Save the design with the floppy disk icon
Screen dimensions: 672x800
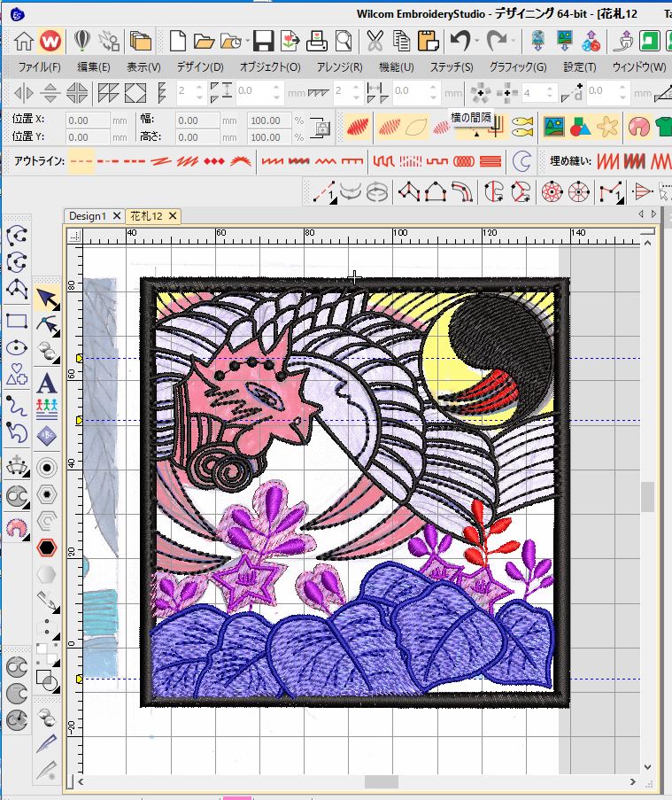point(263,41)
